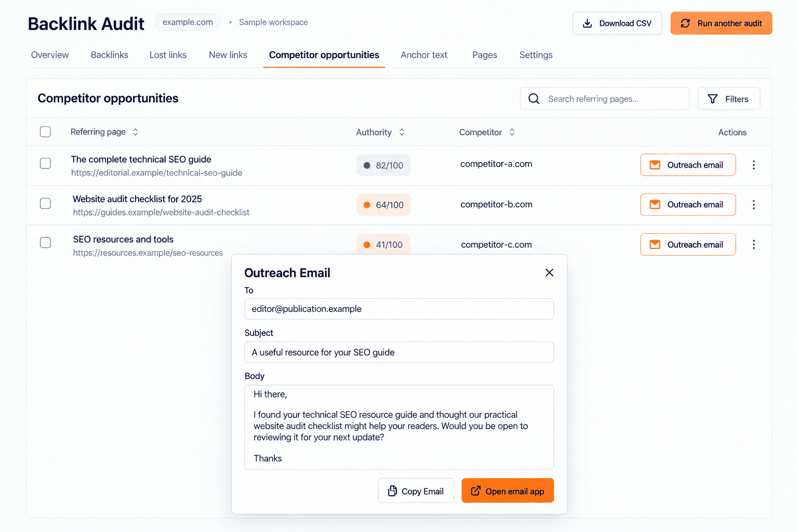Open the New links tab
798x532 pixels.
(x=228, y=55)
